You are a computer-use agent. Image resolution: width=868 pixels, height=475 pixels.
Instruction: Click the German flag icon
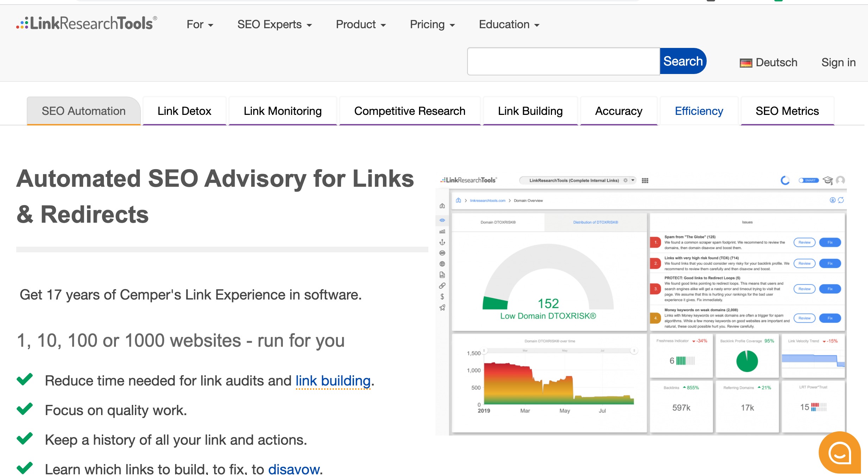(746, 63)
